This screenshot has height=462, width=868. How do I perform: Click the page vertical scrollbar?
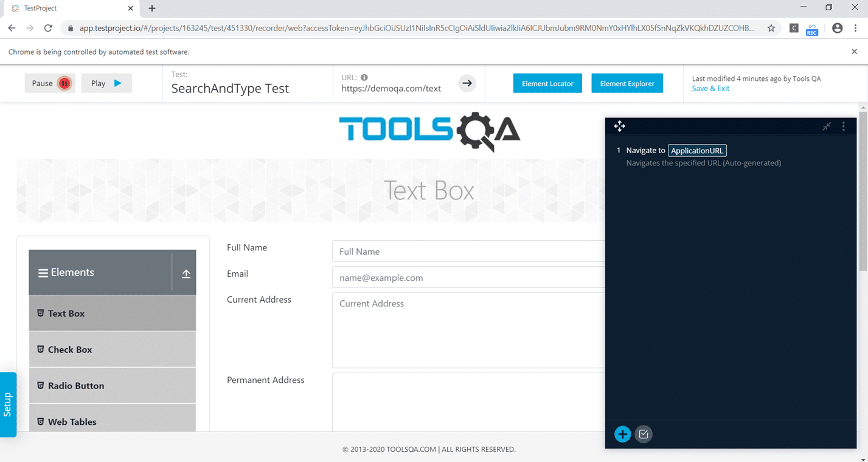[864, 191]
